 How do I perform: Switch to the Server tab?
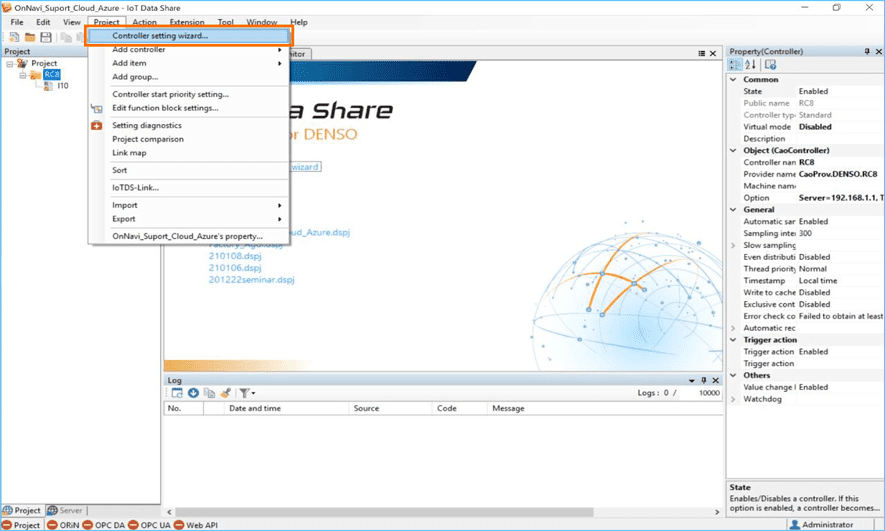click(x=67, y=511)
